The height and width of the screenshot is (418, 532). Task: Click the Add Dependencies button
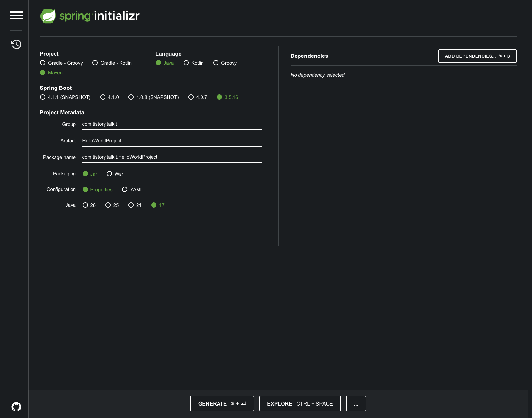click(x=477, y=56)
